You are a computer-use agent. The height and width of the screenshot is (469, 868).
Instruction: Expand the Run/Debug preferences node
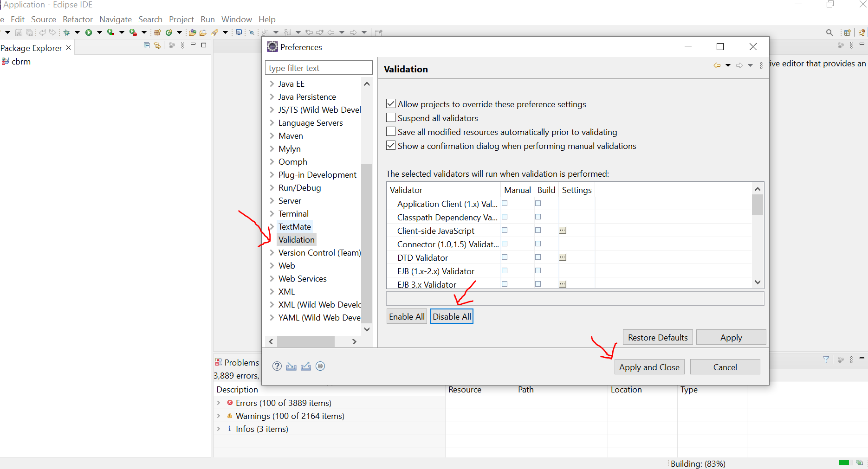pyautogui.click(x=272, y=188)
